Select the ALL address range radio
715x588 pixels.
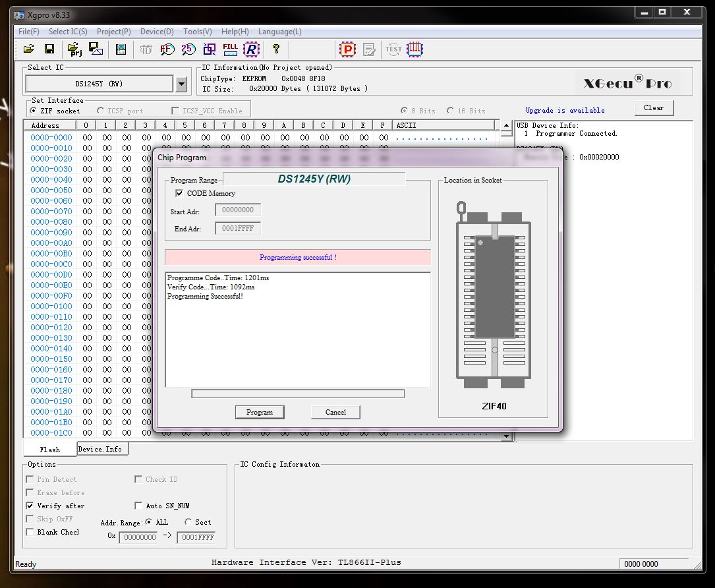[149, 522]
